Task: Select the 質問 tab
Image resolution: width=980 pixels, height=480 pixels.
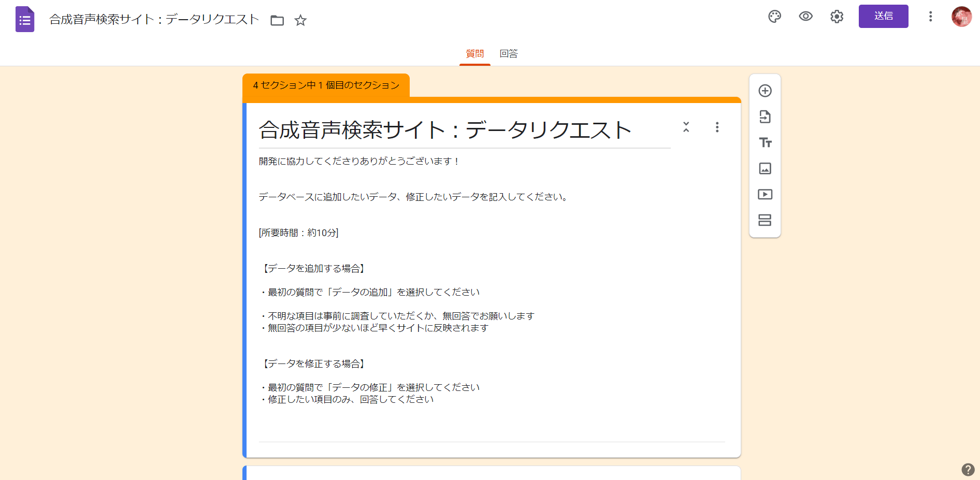Action: [474, 54]
